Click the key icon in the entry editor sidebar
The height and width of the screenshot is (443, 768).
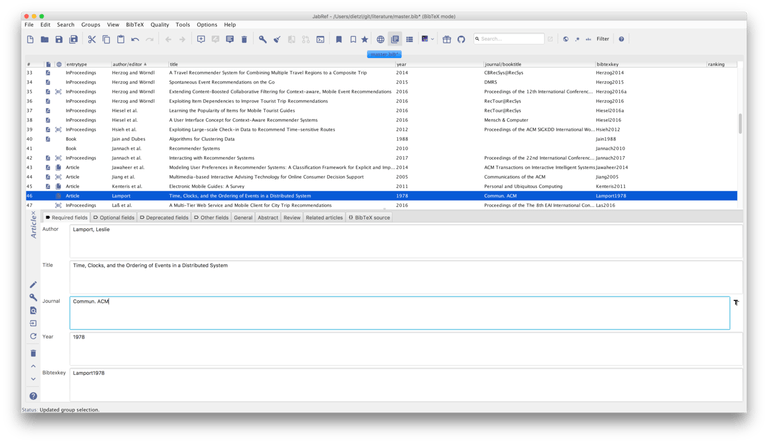33,297
